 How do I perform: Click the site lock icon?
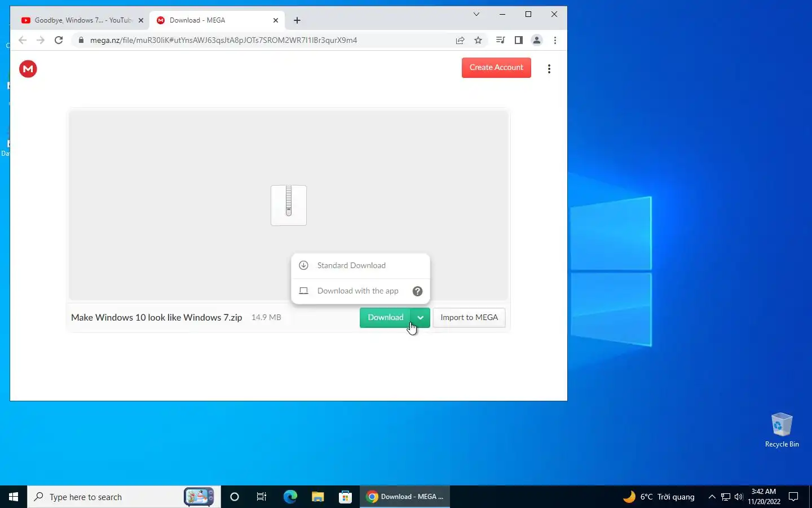(81, 40)
